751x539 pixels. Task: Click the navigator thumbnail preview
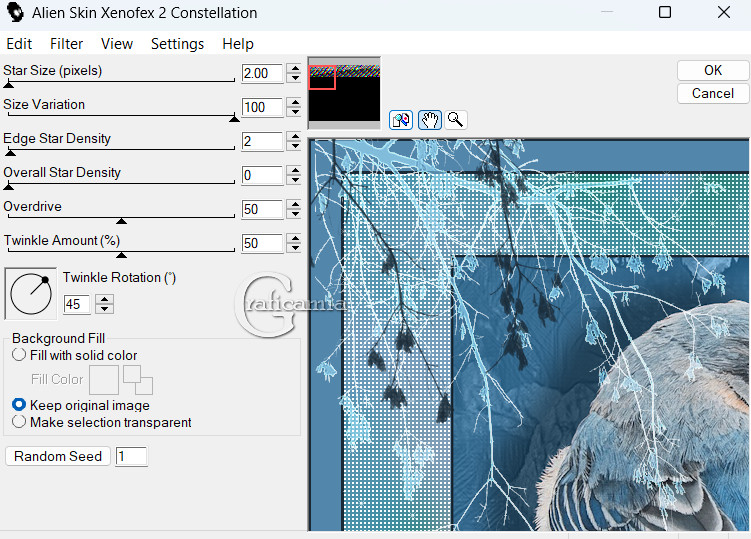pos(344,93)
